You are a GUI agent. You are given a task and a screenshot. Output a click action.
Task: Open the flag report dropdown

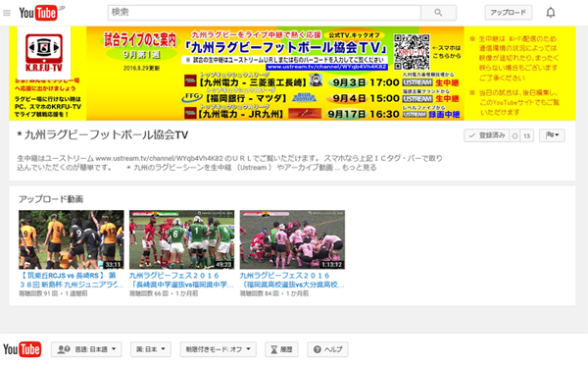552,135
